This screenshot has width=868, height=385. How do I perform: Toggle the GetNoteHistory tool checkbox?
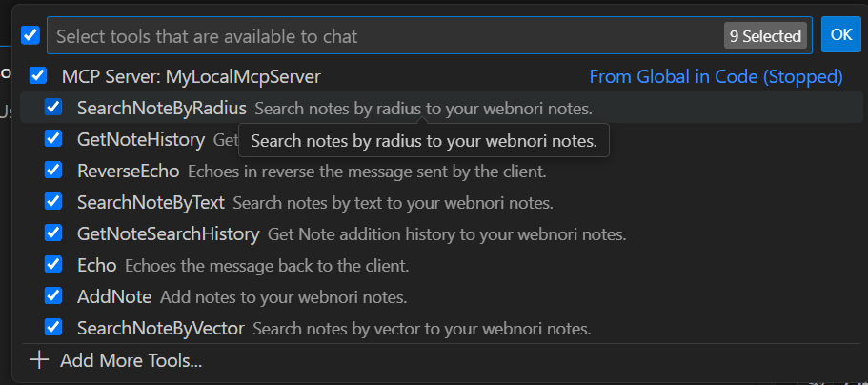(x=54, y=139)
